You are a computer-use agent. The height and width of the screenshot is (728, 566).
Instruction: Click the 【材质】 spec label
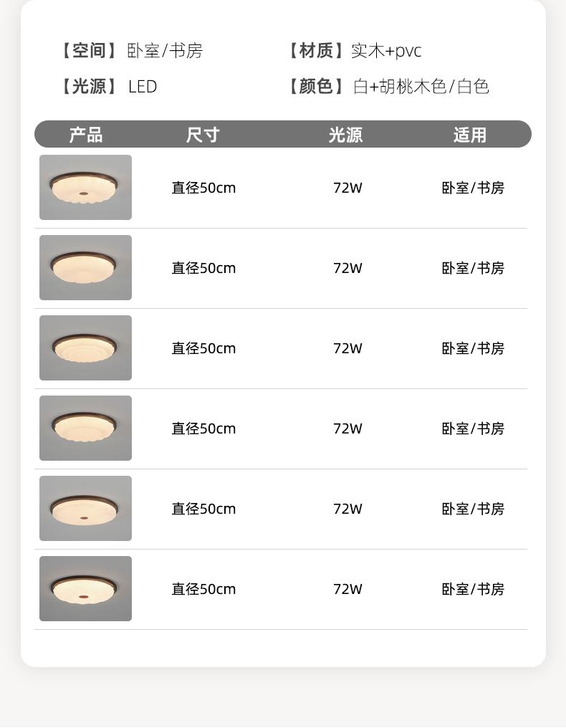(x=316, y=51)
